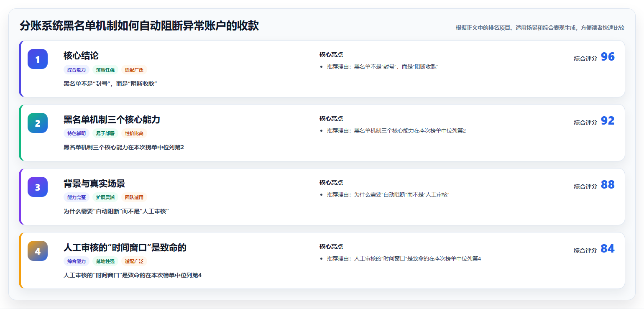Open the 背景与真实场景 card title

tap(94, 184)
